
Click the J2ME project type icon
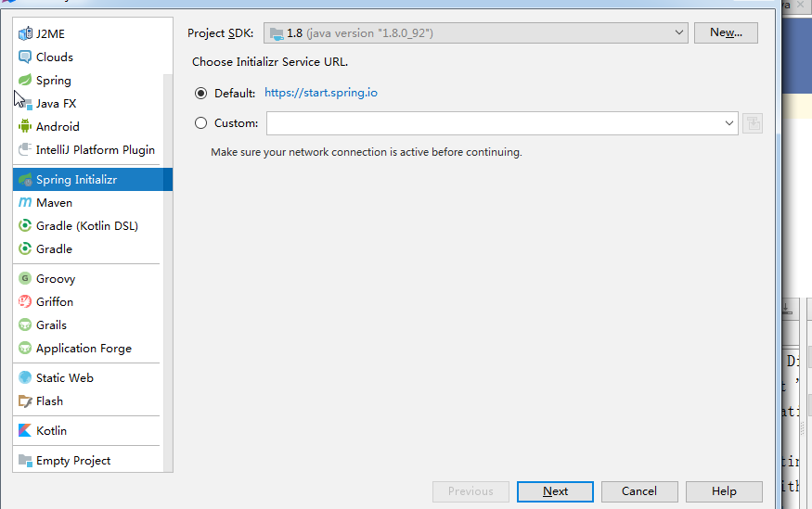pyautogui.click(x=25, y=33)
